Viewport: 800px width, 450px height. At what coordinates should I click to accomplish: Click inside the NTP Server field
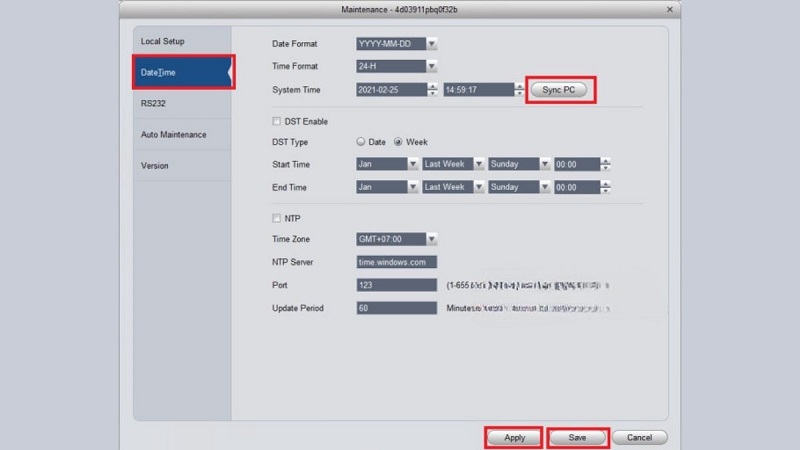coord(396,262)
